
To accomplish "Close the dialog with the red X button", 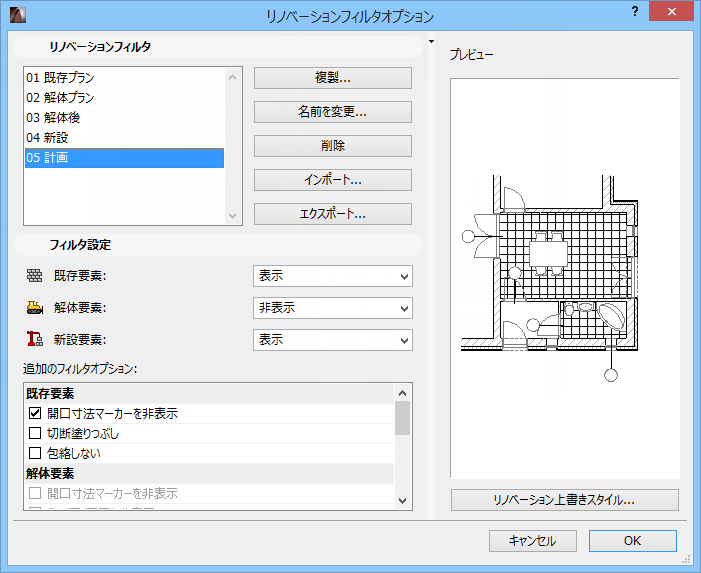I will coord(671,12).
